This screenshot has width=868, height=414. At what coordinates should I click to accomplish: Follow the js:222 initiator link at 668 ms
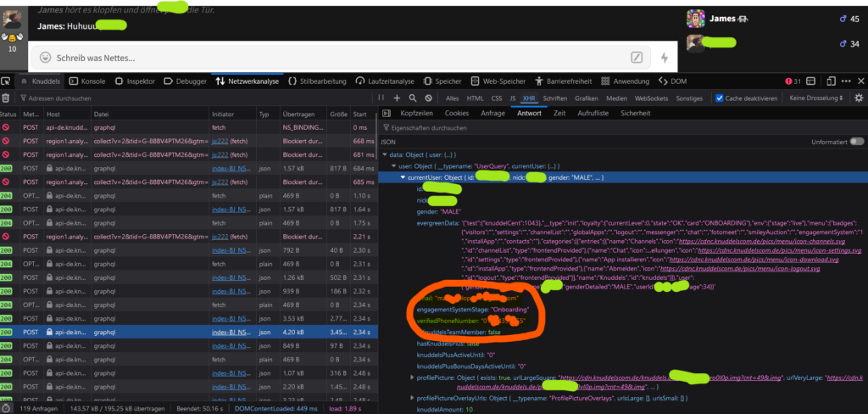220,141
